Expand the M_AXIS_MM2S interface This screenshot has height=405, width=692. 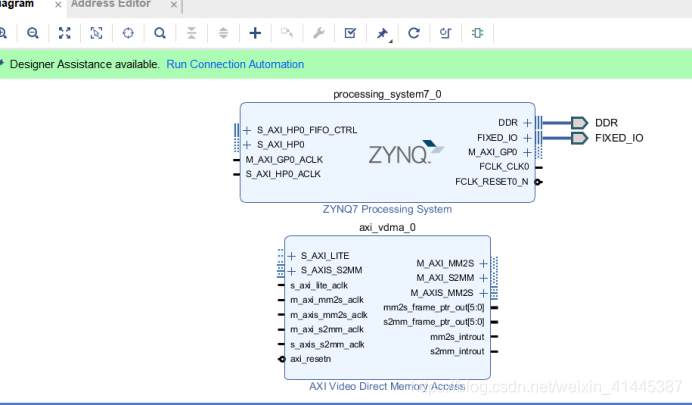point(483,293)
